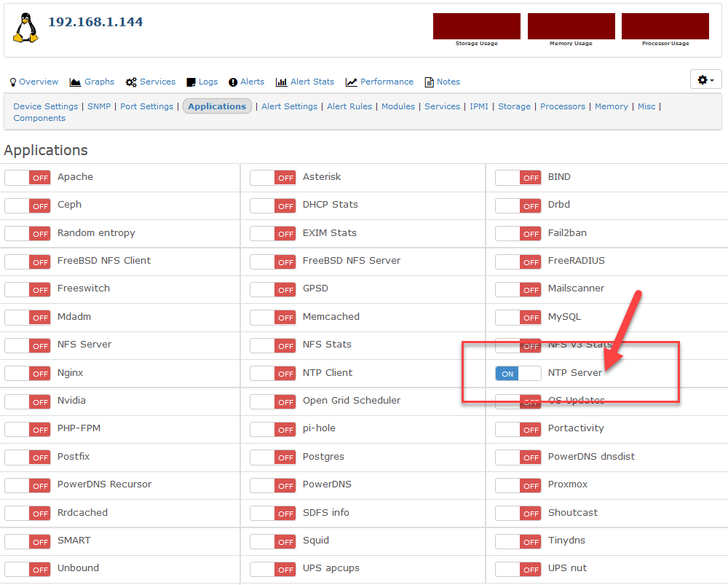
Task: Click the 192.168.1.144 device hostname link
Action: tap(95, 22)
